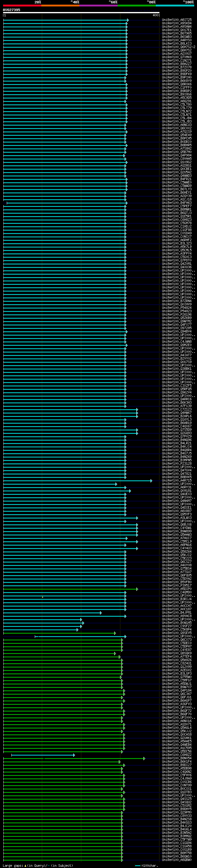The height and width of the screenshot is (868, 197).
Task: Click the green ~80% identity legend bar
Action: tap(136, 6)
